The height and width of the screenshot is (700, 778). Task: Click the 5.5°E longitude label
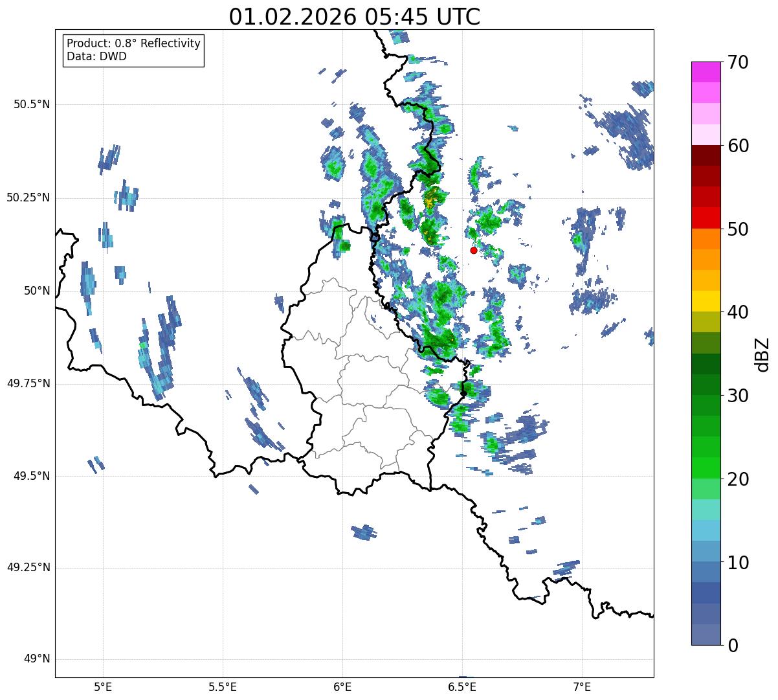pyautogui.click(x=223, y=688)
